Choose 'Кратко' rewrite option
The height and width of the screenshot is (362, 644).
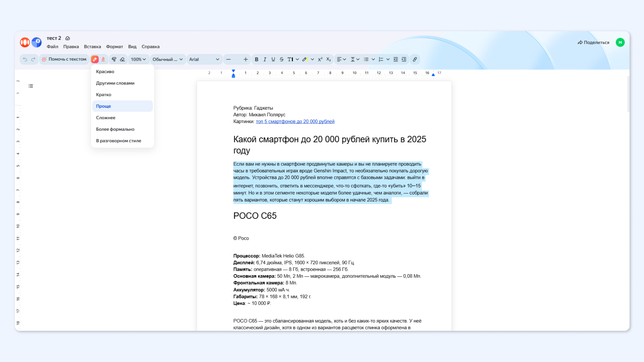(122, 95)
